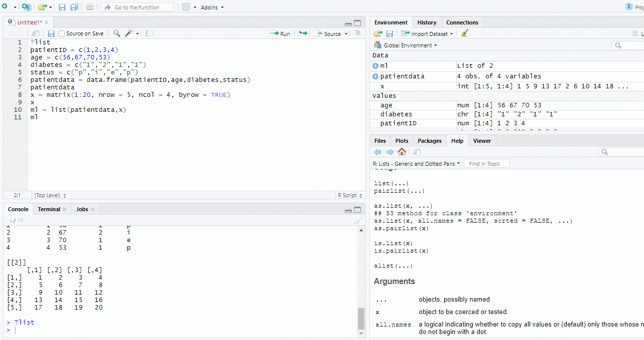
Task: Clear objects from the workspace with the broom
Action: pos(463,33)
